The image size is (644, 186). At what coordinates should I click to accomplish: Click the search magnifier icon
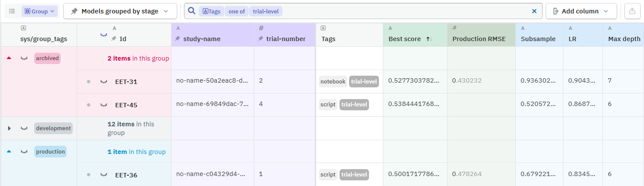(x=192, y=11)
